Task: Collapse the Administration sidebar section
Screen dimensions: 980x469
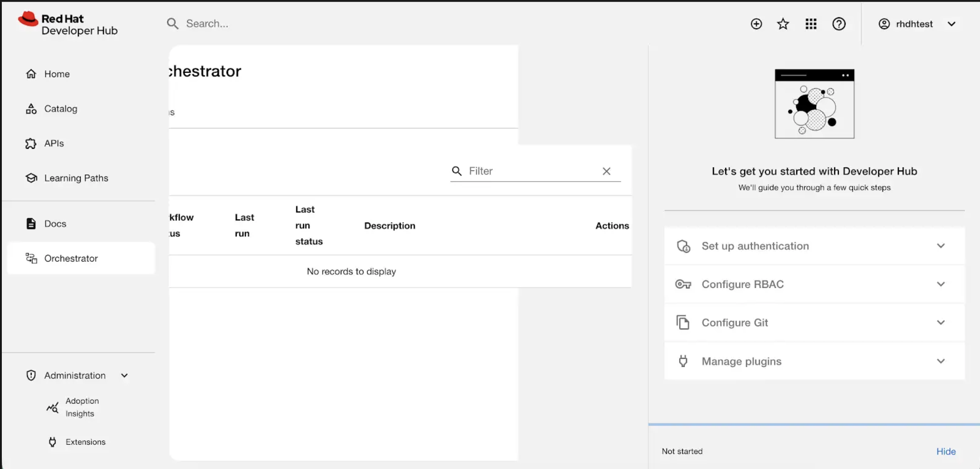Action: (x=124, y=375)
